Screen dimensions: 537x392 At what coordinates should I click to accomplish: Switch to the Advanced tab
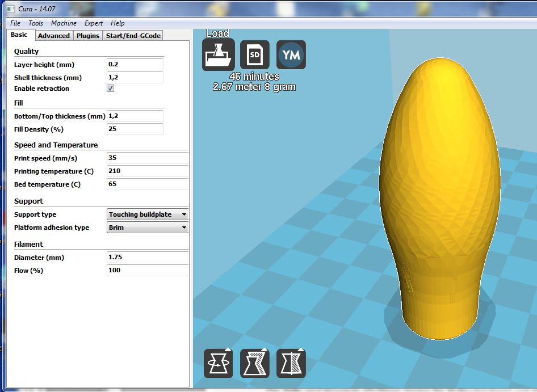(54, 35)
